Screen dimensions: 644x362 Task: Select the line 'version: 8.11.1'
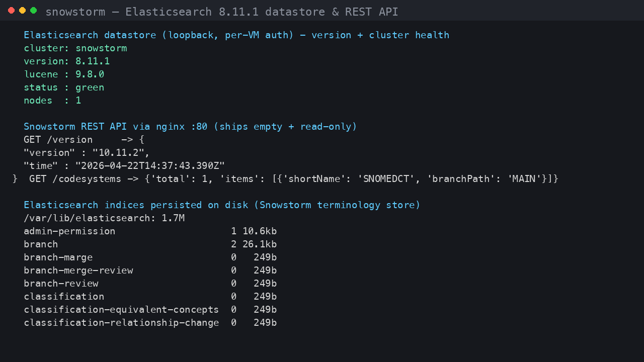coord(67,61)
